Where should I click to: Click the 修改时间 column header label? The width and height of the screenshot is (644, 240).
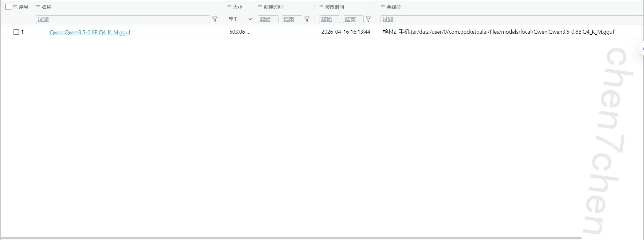point(335,7)
